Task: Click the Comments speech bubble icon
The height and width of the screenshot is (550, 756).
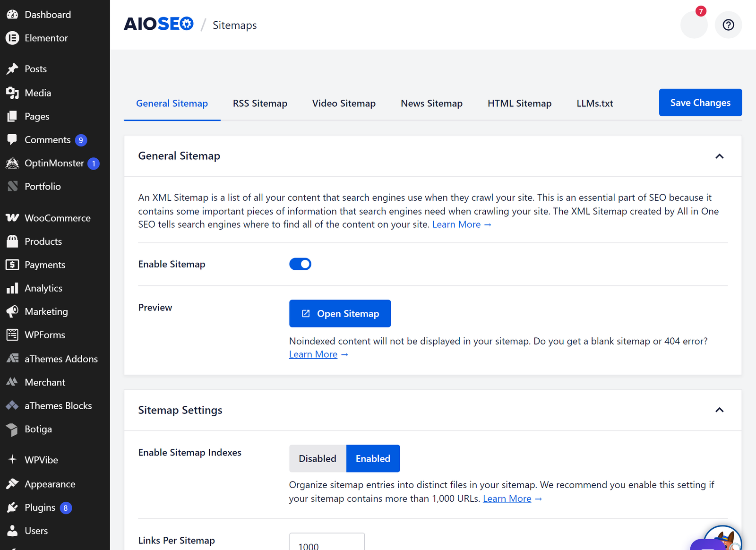Action: [12, 140]
